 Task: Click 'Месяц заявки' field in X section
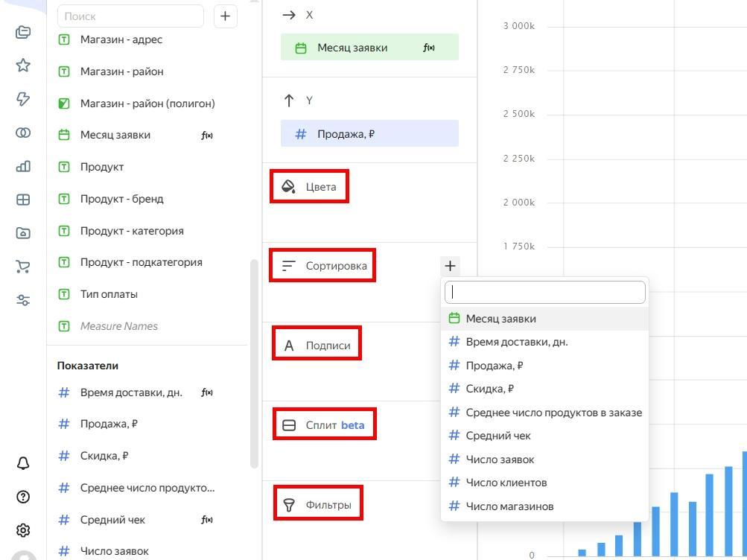point(369,47)
